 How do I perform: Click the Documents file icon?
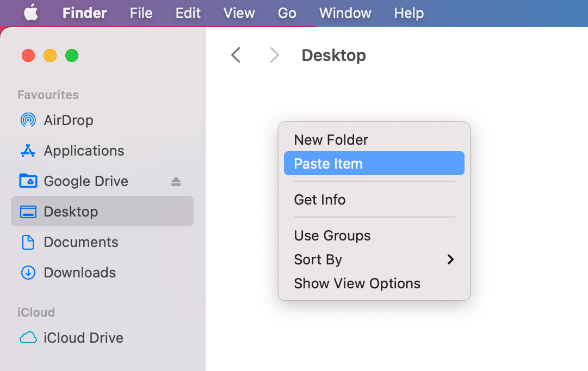click(x=28, y=242)
